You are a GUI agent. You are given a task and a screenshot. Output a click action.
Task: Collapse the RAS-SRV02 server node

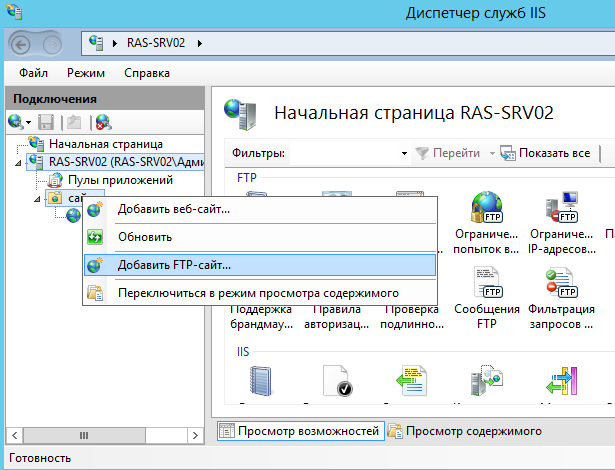tap(18, 162)
